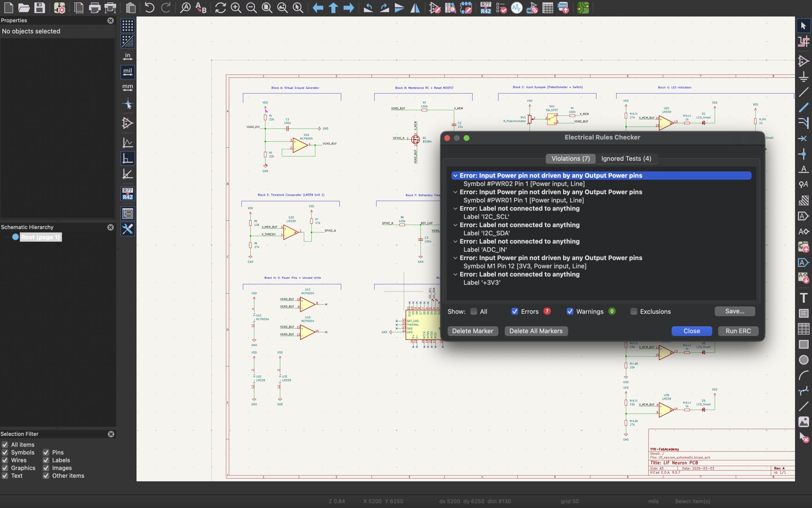This screenshot has width=812, height=508.
Task: Select the Add Wire tool
Action: 804,92
